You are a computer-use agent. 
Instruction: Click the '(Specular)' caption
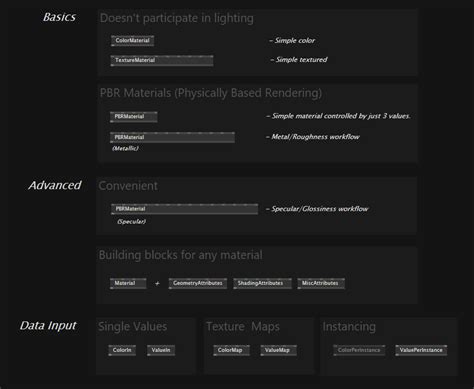[x=131, y=222]
